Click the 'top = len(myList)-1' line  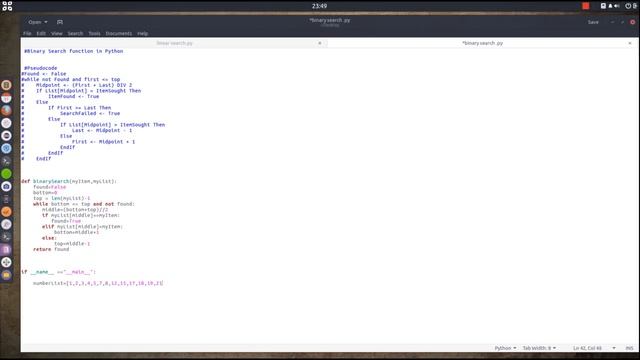click(x=62, y=198)
